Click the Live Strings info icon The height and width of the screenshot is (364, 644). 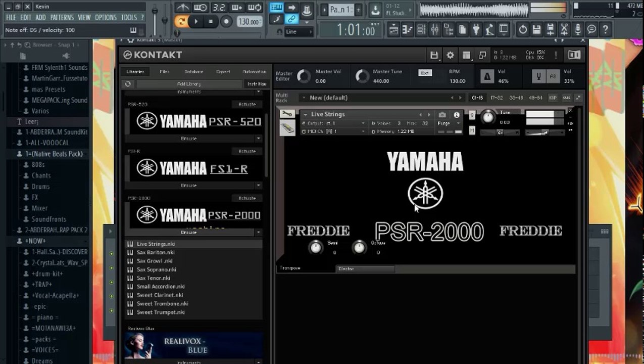pos(457,115)
